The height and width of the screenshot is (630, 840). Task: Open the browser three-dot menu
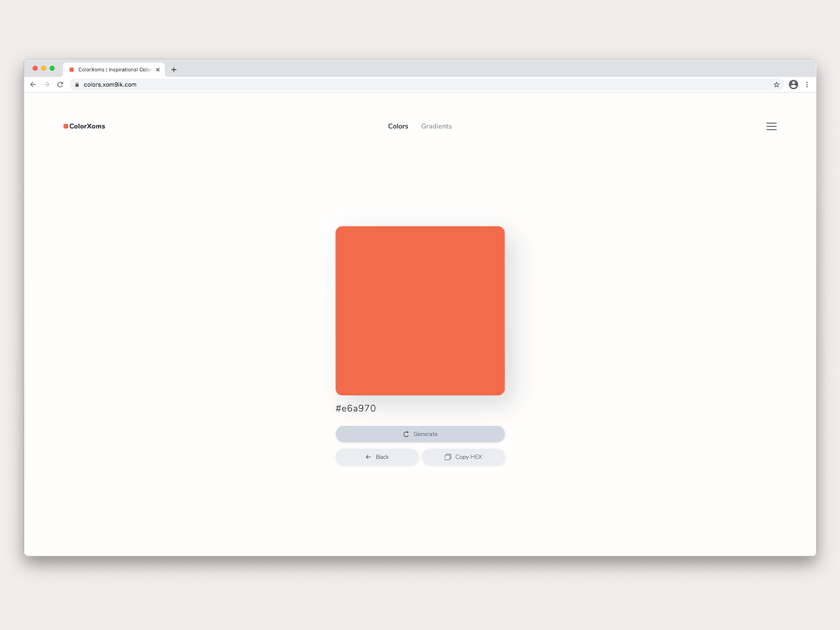pyautogui.click(x=807, y=85)
